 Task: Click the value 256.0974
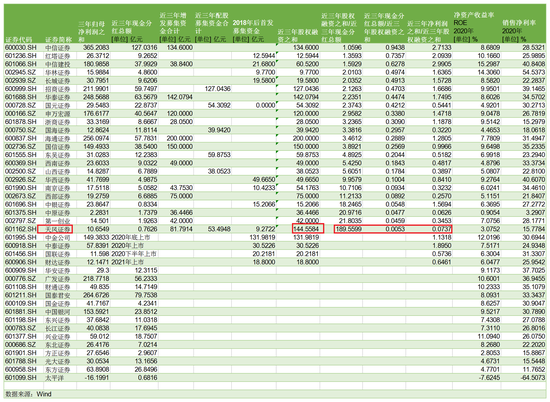tap(96, 138)
